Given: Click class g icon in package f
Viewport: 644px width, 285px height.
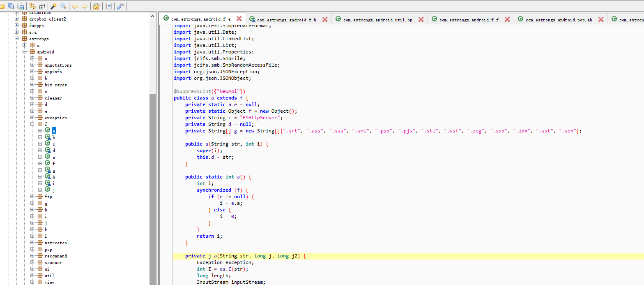Looking at the screenshot, I should click(48, 170).
